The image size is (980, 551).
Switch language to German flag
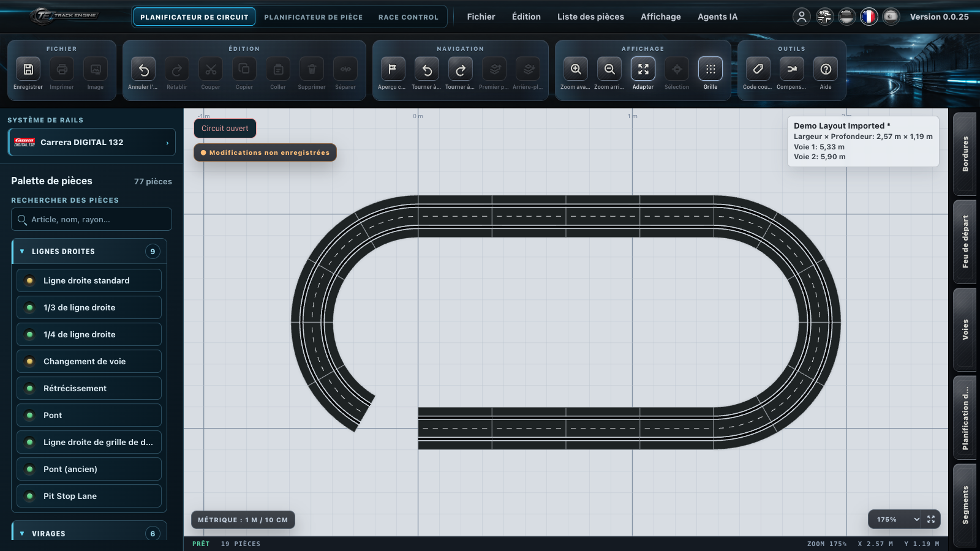(846, 17)
